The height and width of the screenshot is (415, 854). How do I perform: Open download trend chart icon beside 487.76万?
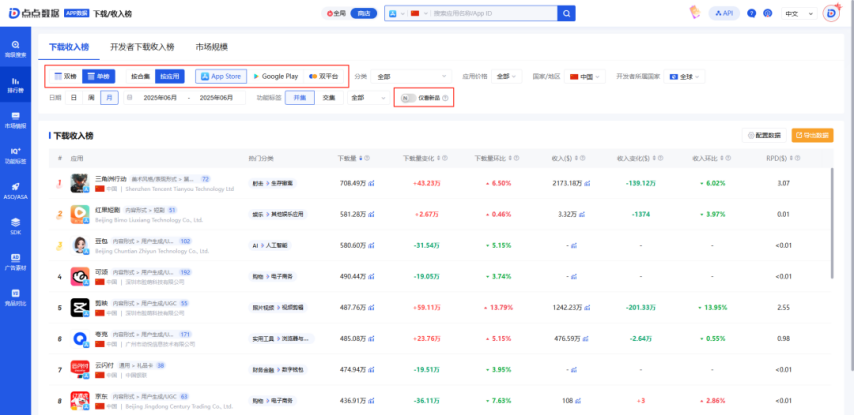click(x=371, y=308)
